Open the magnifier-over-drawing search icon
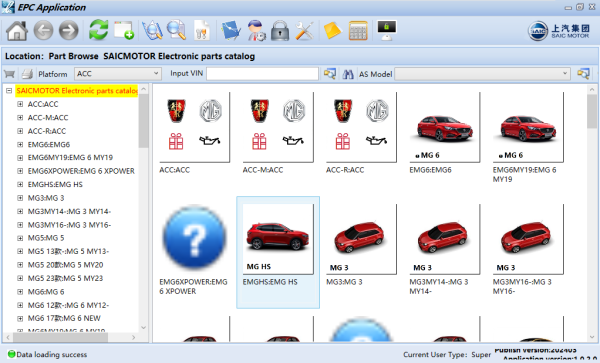Image resolution: width=600 pixels, height=363 pixels. tap(152, 30)
